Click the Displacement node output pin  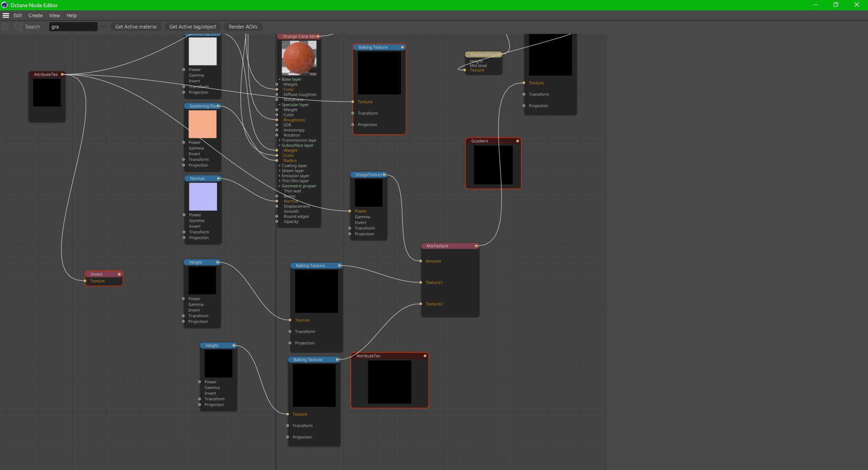(x=499, y=55)
